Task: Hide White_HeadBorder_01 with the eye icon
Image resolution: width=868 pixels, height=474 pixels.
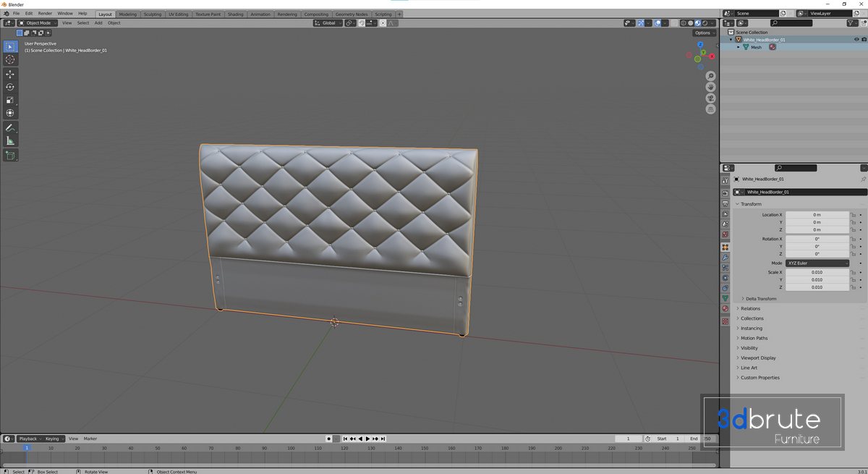Action: tap(856, 40)
